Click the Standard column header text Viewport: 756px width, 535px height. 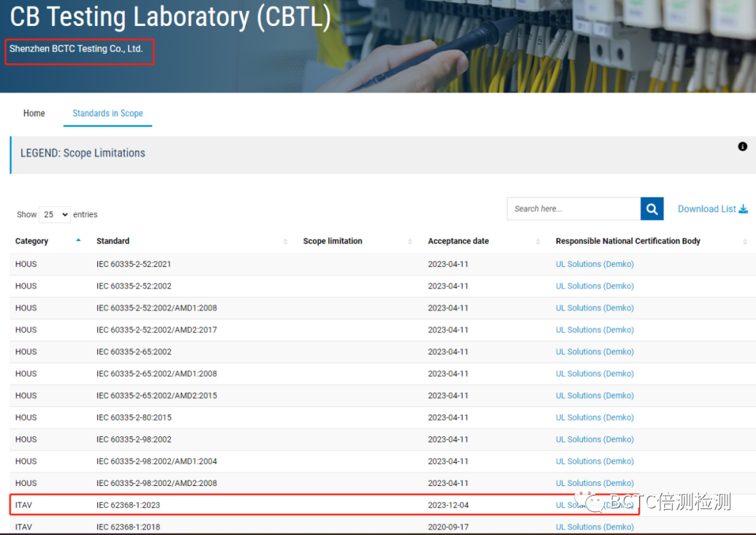tap(113, 241)
